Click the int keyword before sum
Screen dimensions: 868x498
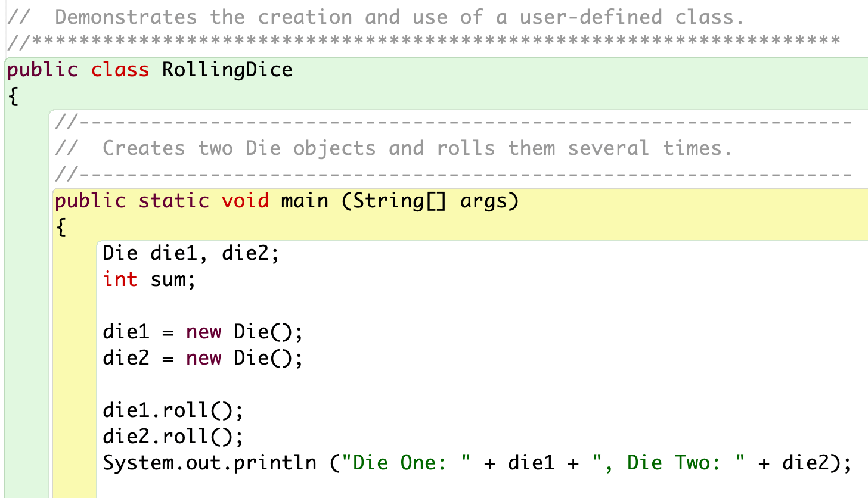tap(120, 279)
